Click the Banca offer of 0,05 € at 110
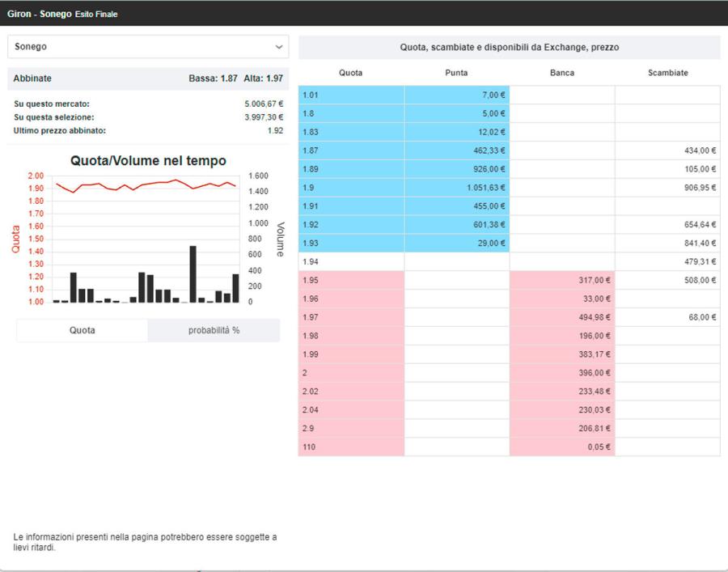 (562, 447)
